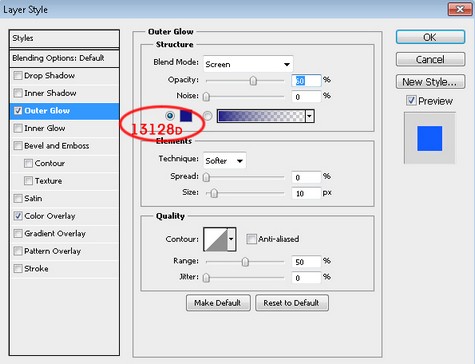Image resolution: width=475 pixels, height=364 pixels.
Task: Click the Reset to Default button
Action: pos(292,303)
